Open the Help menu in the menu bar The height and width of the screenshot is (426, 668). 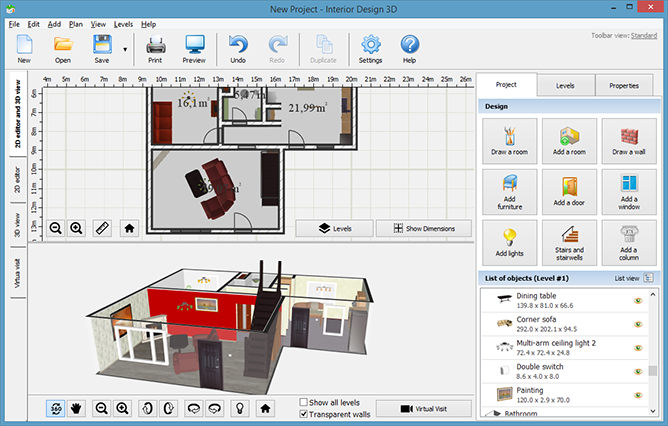[x=149, y=24]
